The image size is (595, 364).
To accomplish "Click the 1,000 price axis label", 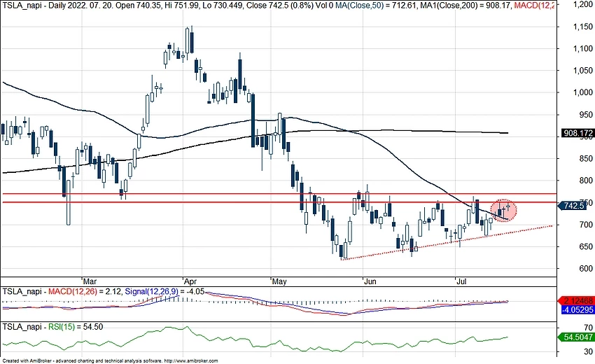I will (x=583, y=92).
